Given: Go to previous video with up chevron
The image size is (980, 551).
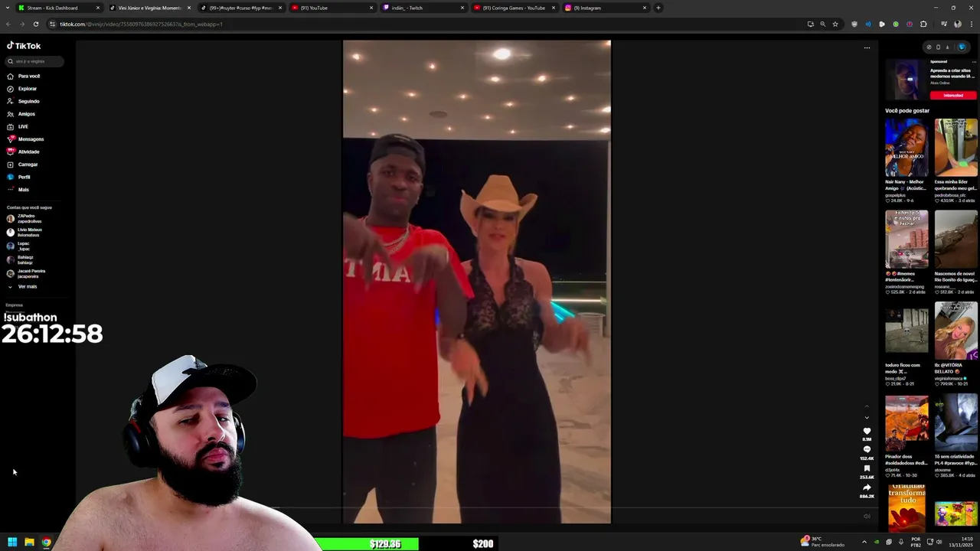Looking at the screenshot, I should 867,406.
